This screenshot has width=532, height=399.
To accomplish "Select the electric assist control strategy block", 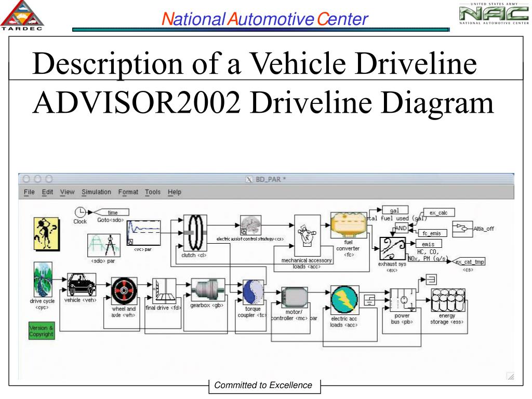I will (251, 225).
